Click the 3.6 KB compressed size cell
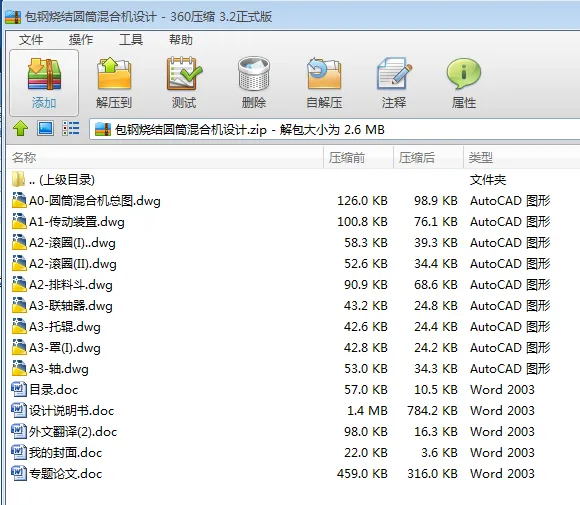 (439, 452)
